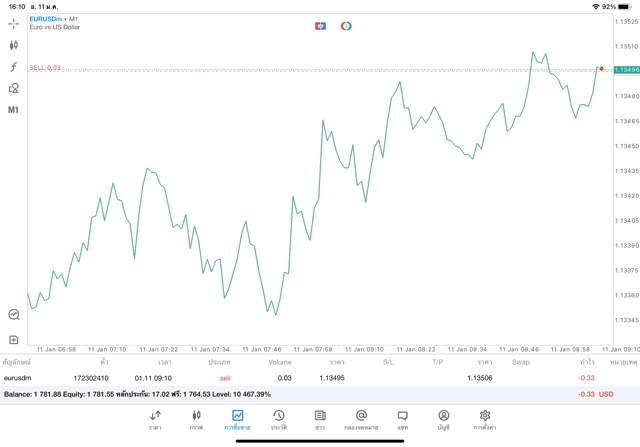Open the ข่าว news tab
This screenshot has height=447, width=640.
320,420
